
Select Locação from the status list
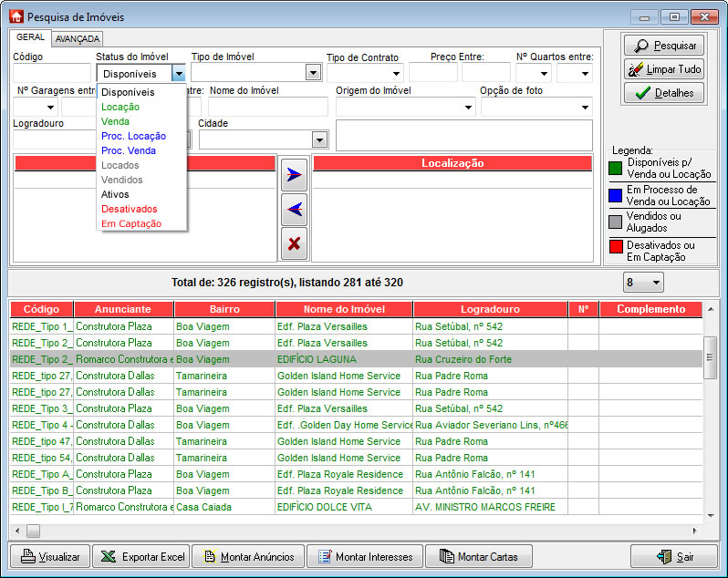coord(120,107)
